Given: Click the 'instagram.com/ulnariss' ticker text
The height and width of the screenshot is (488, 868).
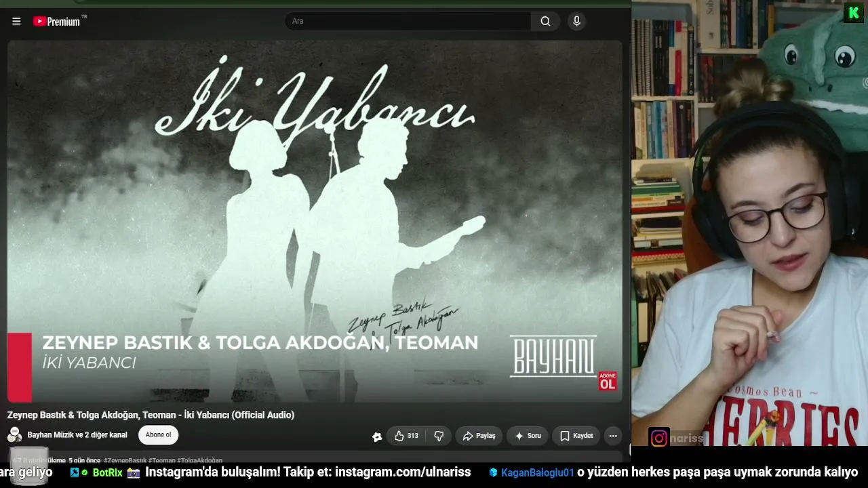Looking at the screenshot, I should click(x=403, y=472).
